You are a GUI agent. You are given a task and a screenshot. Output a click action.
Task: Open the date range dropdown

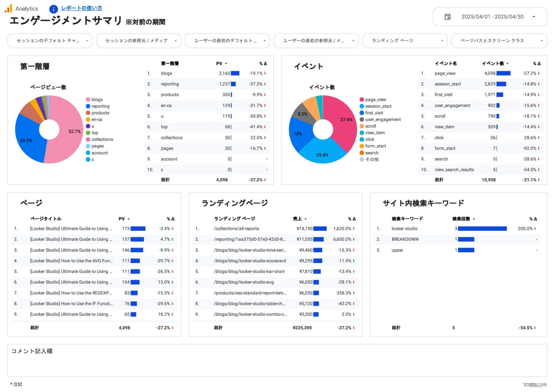(x=533, y=17)
